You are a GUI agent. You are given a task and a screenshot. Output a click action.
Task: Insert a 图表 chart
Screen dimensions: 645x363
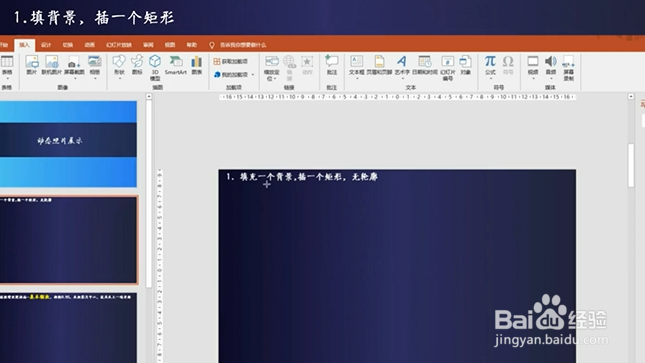click(x=197, y=65)
